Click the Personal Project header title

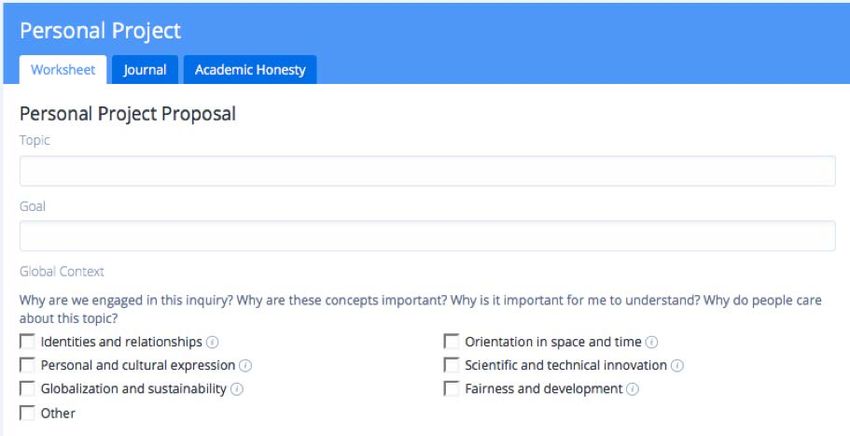click(x=100, y=31)
